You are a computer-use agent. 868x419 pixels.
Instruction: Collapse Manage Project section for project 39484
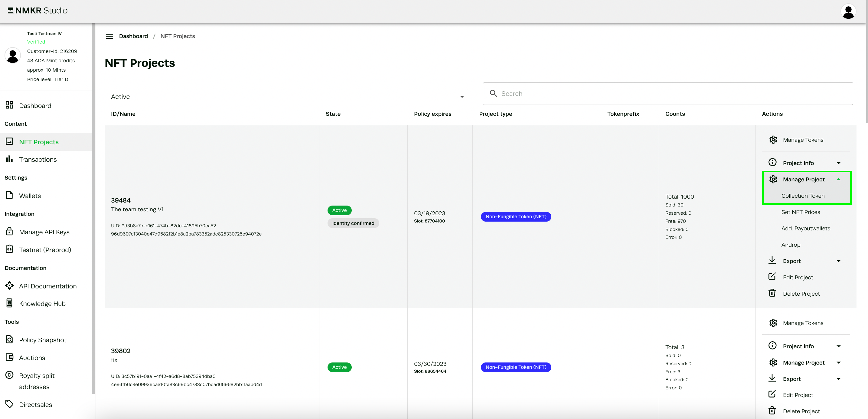click(838, 180)
